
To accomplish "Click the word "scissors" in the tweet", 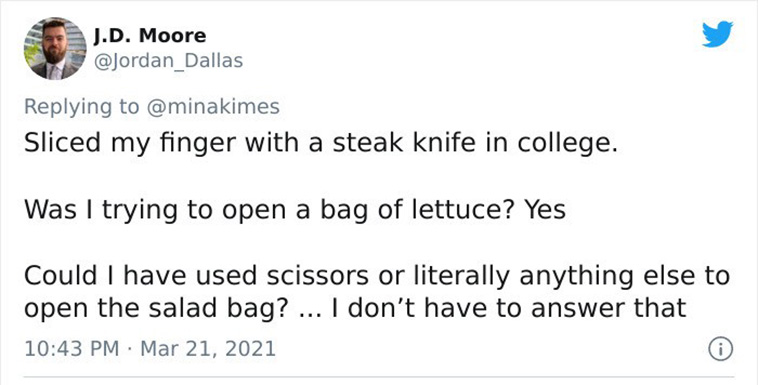I will point(317,276).
